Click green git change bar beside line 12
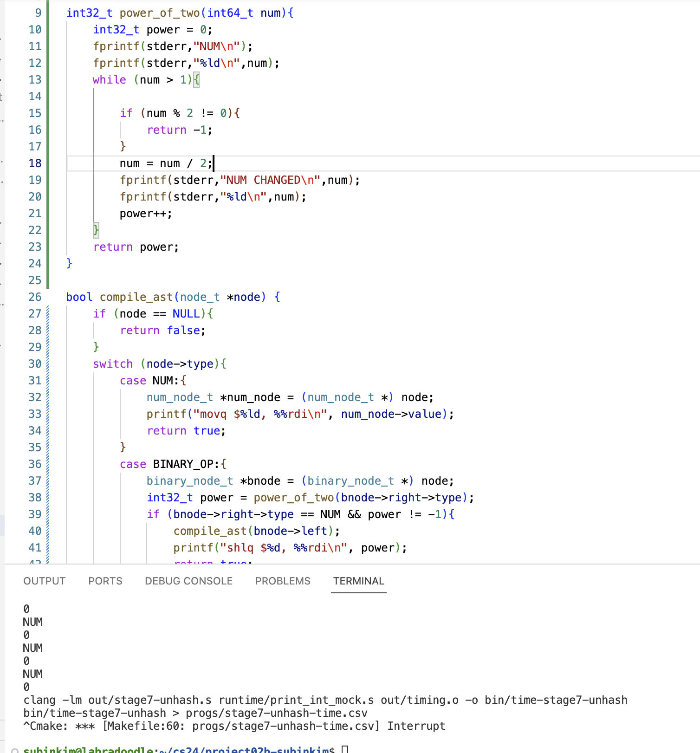 [48, 63]
